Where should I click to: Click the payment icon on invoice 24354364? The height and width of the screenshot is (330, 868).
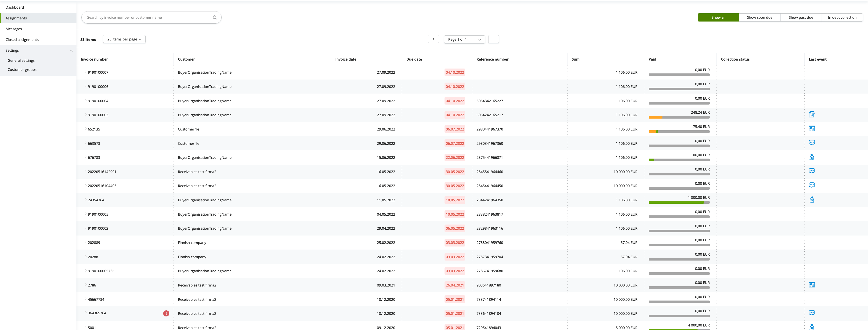pyautogui.click(x=812, y=199)
